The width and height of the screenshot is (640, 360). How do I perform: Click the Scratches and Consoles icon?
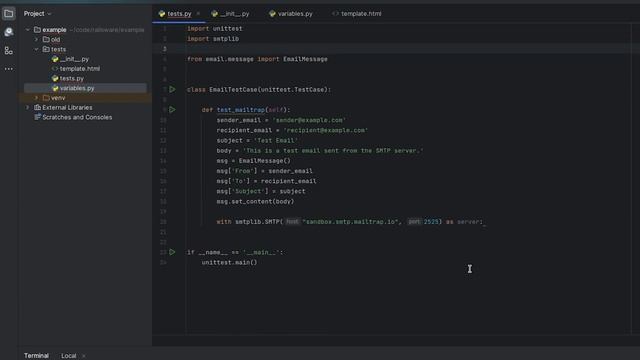[x=38, y=118]
